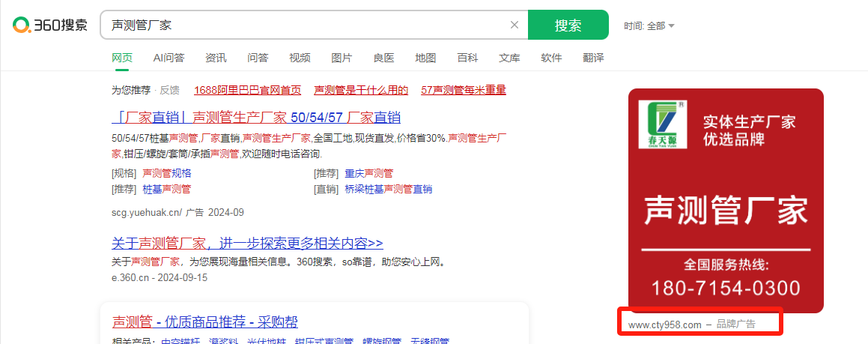Click the 重庆声测管 sublink
The image size is (868, 344).
coord(368,173)
